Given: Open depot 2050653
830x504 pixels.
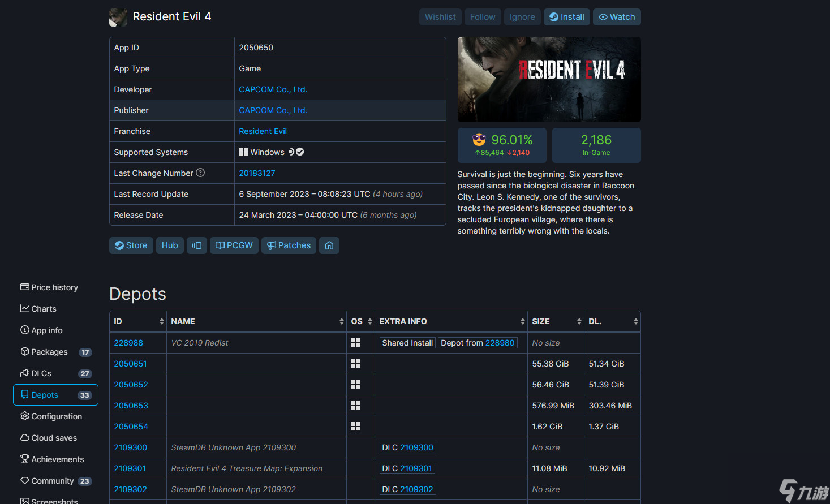Looking at the screenshot, I should 131,406.
